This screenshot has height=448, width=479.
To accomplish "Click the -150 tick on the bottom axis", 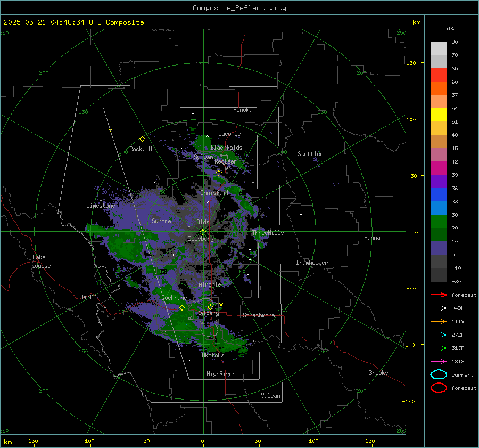I will point(31,441).
